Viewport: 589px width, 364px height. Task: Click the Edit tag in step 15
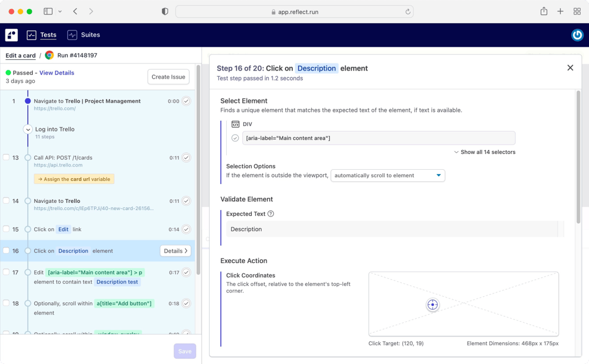tap(64, 229)
